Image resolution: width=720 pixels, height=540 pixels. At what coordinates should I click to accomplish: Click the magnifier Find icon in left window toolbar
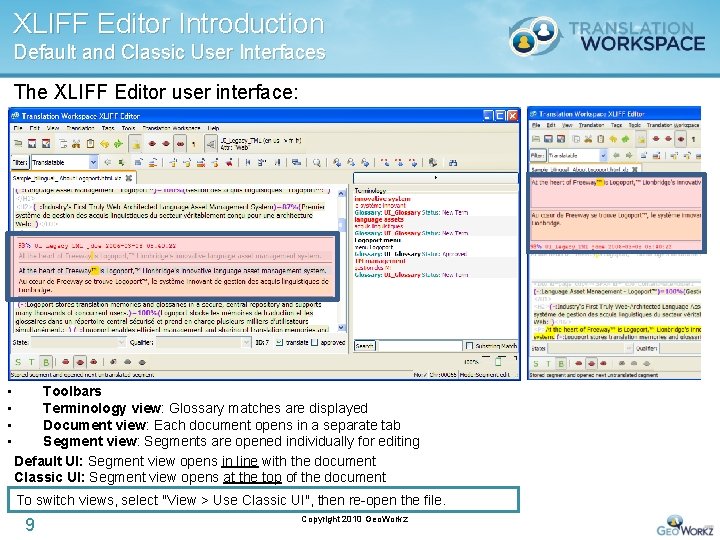(x=316, y=162)
